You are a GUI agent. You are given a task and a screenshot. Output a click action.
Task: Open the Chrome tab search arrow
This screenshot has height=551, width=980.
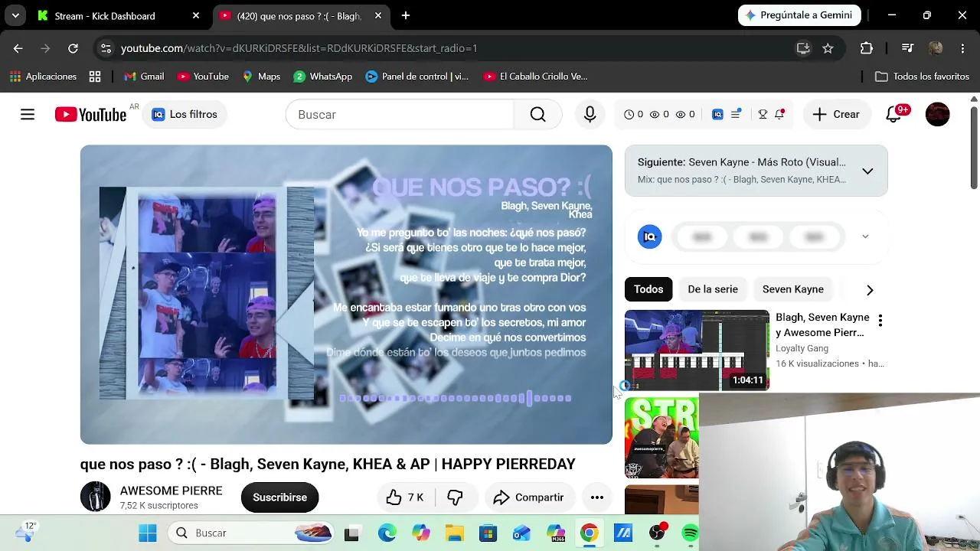pos(15,15)
